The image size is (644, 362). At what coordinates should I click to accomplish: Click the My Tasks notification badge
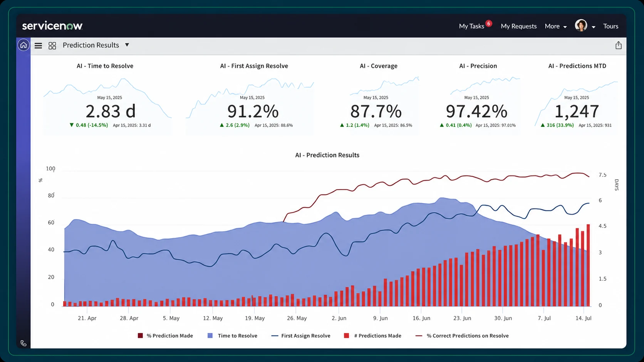489,23
